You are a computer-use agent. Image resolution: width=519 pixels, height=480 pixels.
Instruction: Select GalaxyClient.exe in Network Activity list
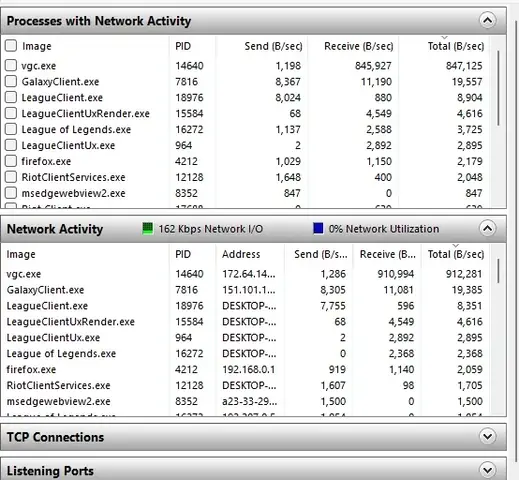coord(45,290)
